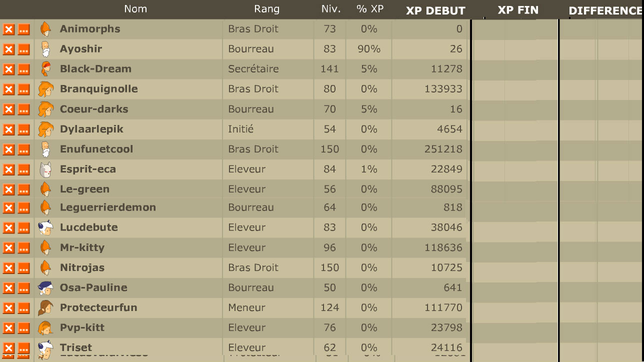The image size is (644, 362).
Task: Click the X icon for Pvp-kitt
Action: [8, 328]
